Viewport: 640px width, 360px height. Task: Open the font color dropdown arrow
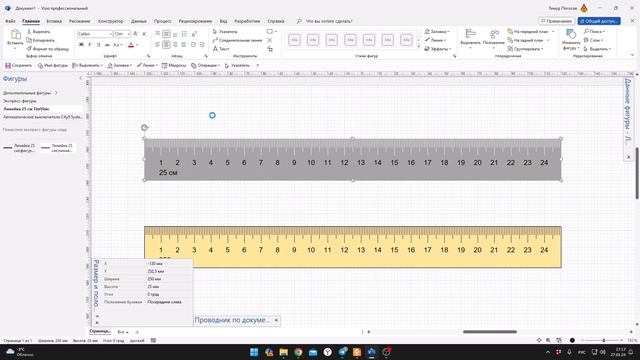137,45
